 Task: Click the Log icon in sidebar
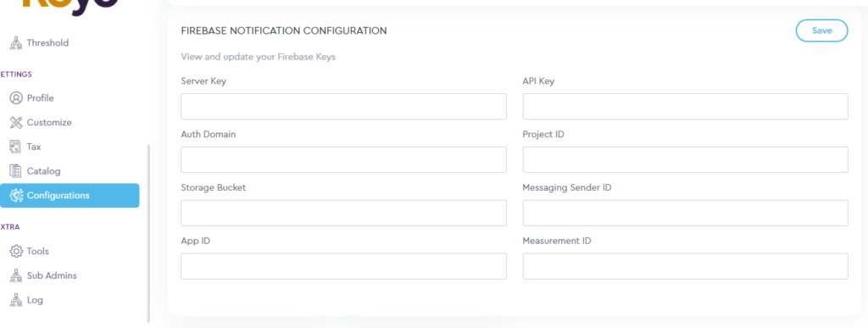(x=16, y=300)
